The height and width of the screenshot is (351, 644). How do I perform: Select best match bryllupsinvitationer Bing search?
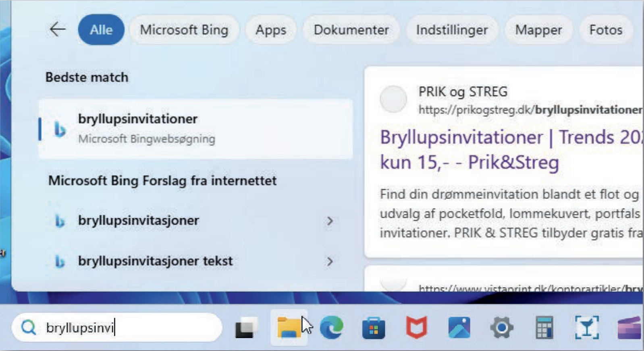195,129
